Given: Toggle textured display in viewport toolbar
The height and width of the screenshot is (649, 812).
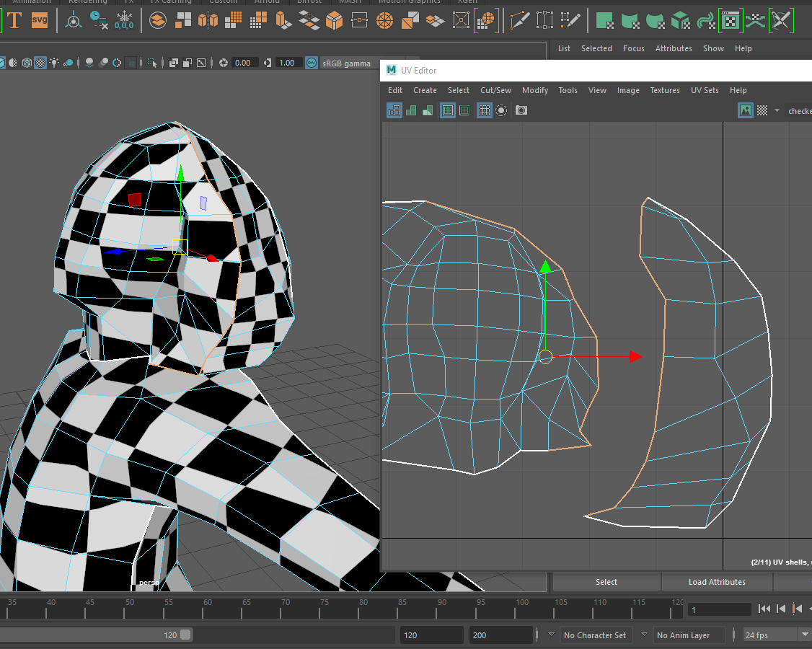Looking at the screenshot, I should coord(40,63).
